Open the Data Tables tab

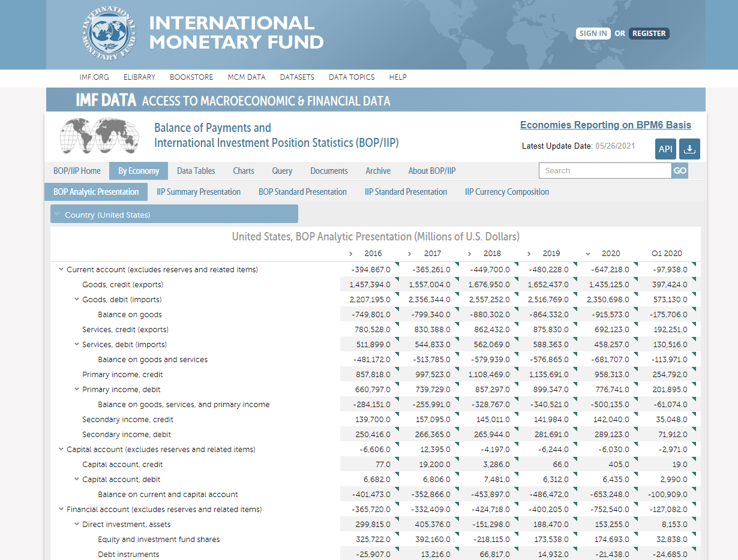196,171
